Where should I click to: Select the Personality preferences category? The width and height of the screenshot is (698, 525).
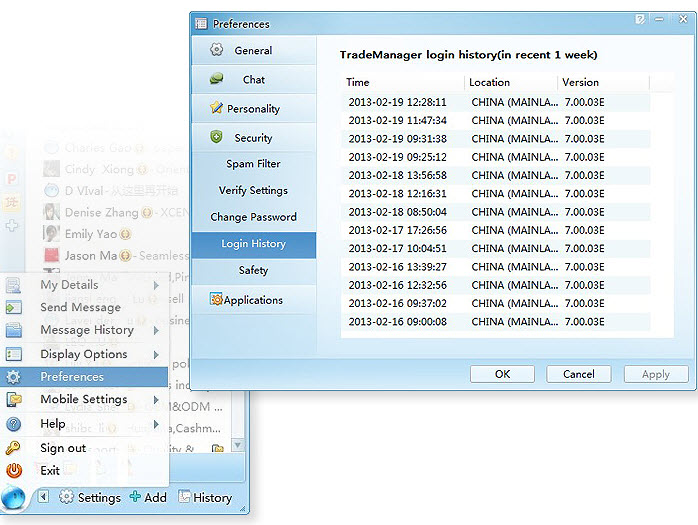coord(253,109)
